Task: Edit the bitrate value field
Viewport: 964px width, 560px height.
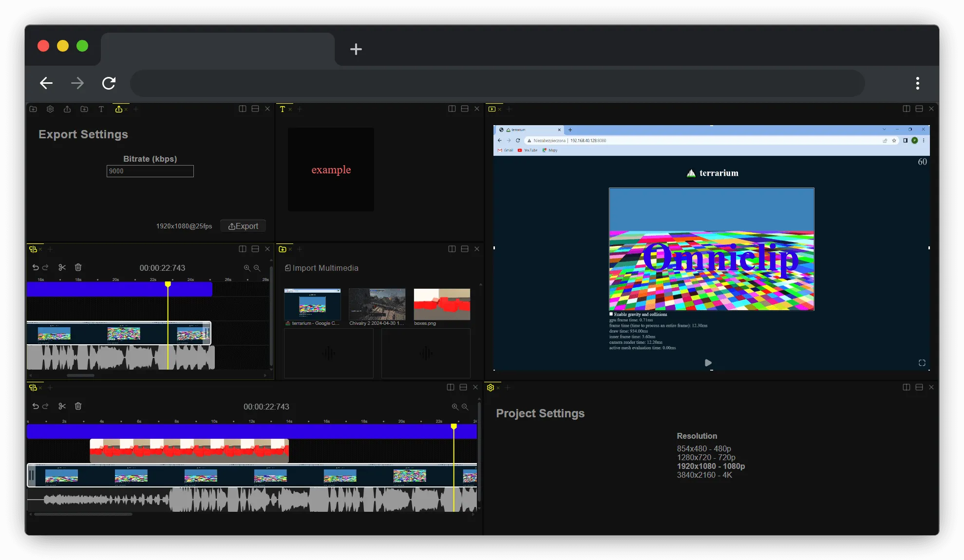Action: point(150,171)
